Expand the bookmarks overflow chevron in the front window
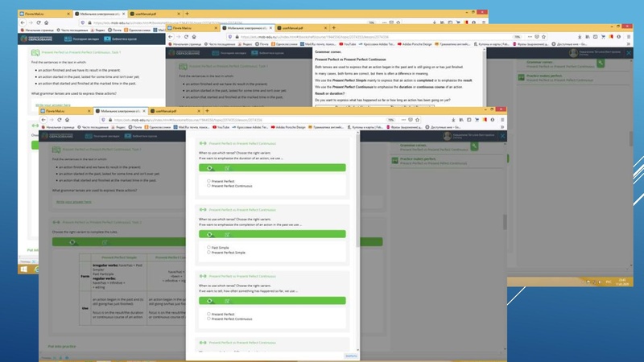 coord(502,127)
